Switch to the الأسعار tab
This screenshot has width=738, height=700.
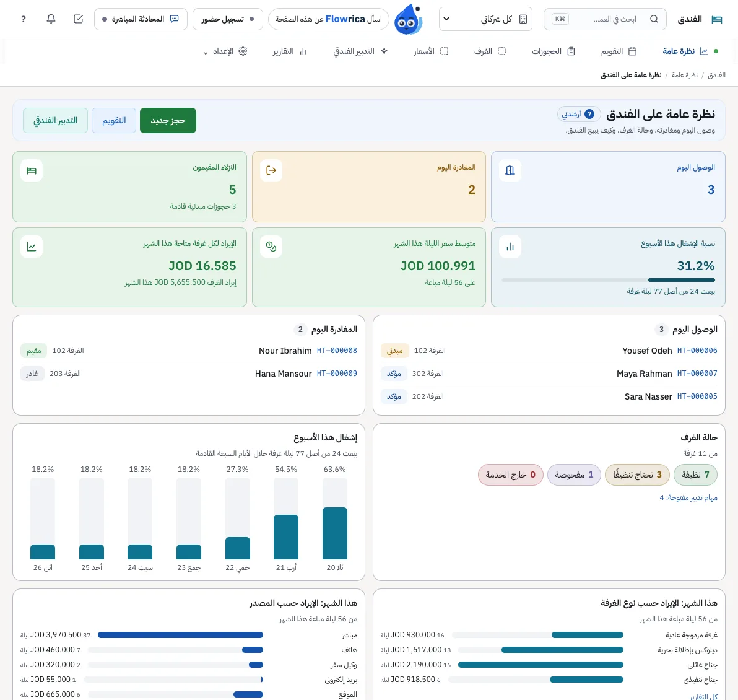[x=431, y=51]
